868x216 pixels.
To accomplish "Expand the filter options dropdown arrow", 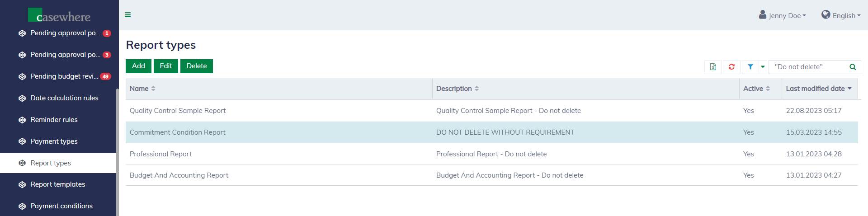I will [x=763, y=67].
